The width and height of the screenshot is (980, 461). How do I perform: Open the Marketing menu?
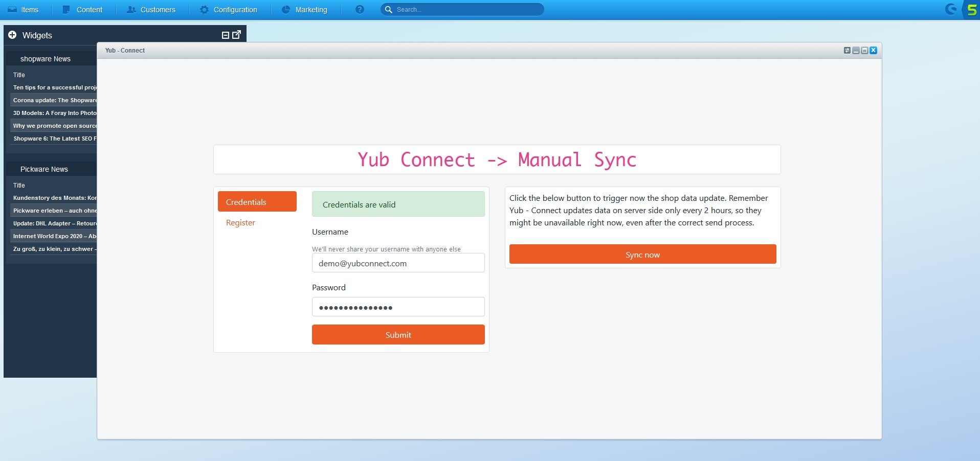click(x=305, y=10)
